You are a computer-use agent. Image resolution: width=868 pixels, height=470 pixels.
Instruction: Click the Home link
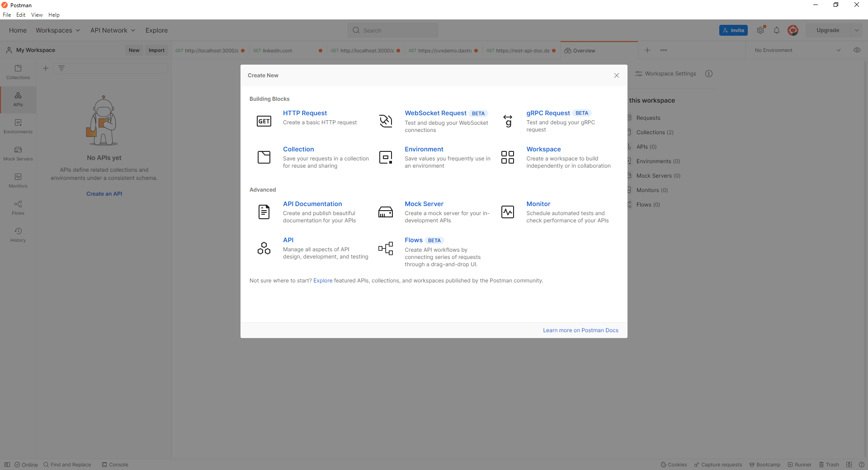pos(18,30)
